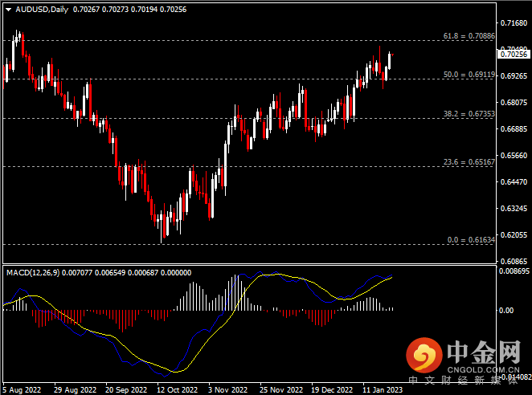Click the current price tag 0.70256
Screen dimensions: 532x395
click(514, 55)
